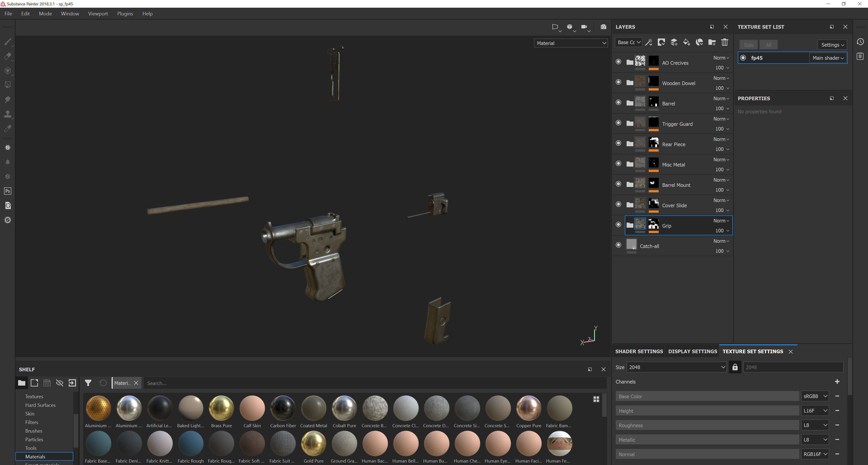The image size is (868, 465).
Task: Select the Clone stamp tool
Action: (x=7, y=114)
